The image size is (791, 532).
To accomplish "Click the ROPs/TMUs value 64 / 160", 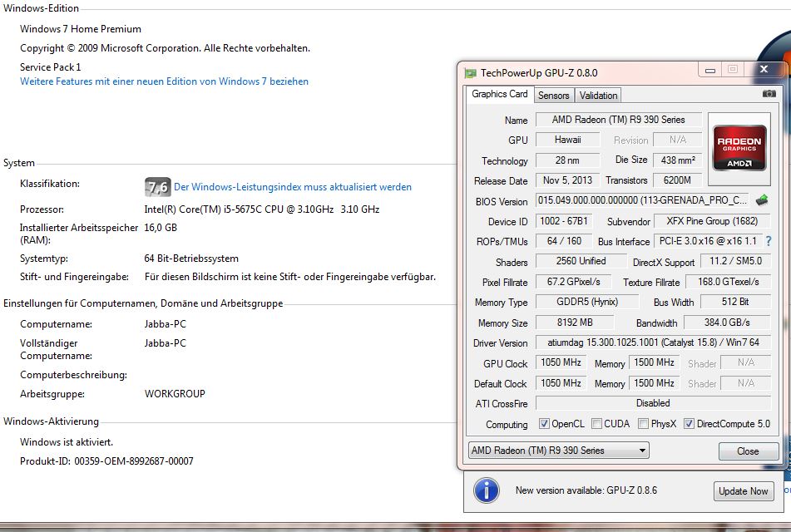I will tap(564, 241).
